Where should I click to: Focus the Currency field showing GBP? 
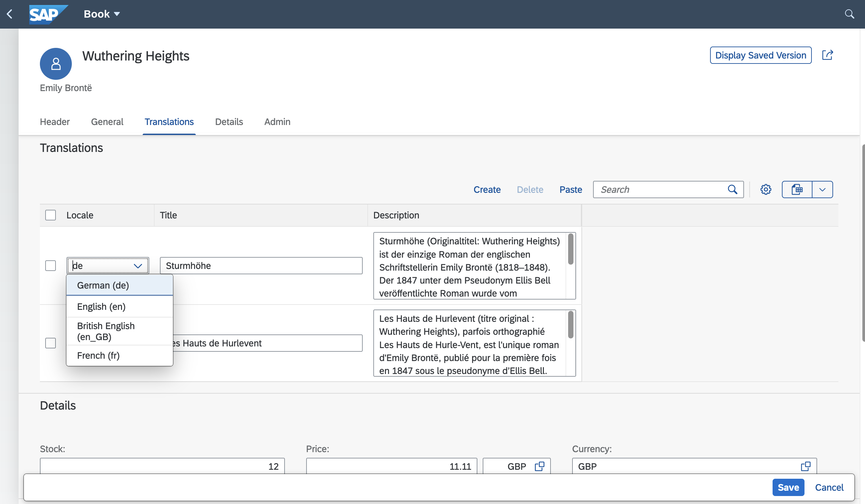(x=694, y=466)
